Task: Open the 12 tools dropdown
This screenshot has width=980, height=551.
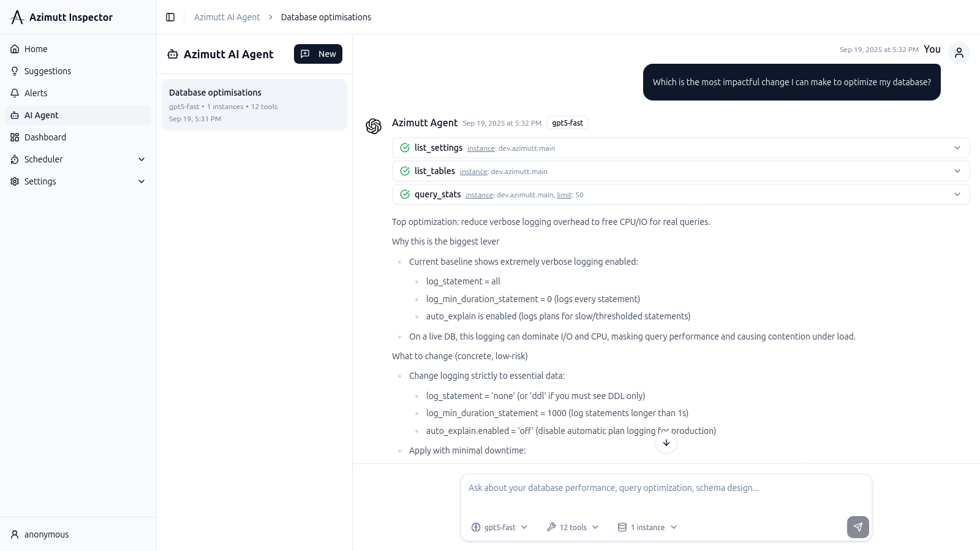Action: (573, 527)
